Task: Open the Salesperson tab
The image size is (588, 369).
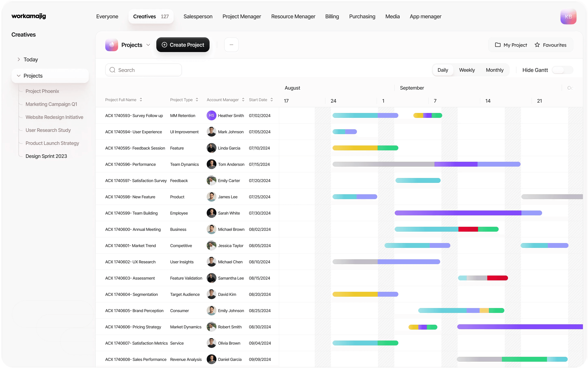Action: click(198, 16)
